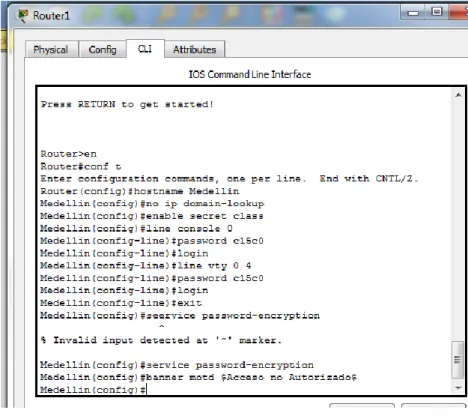Click the Router1 window icon
The width and height of the screenshot is (468, 419).
point(23,16)
